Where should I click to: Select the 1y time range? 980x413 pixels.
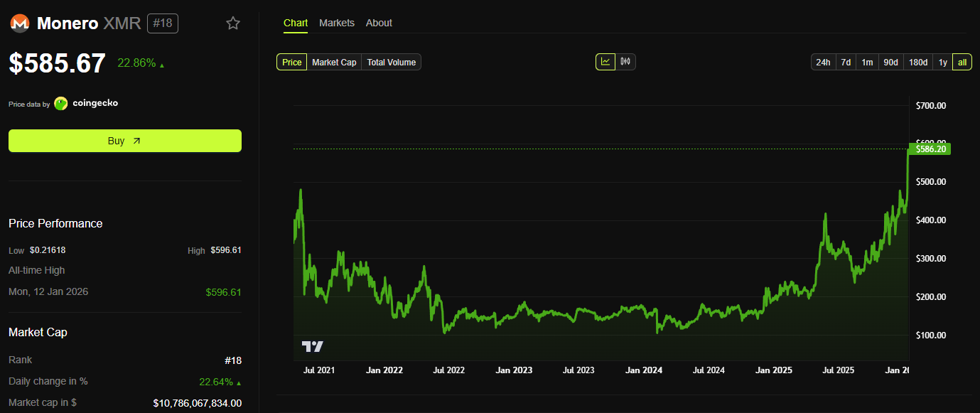coord(942,62)
